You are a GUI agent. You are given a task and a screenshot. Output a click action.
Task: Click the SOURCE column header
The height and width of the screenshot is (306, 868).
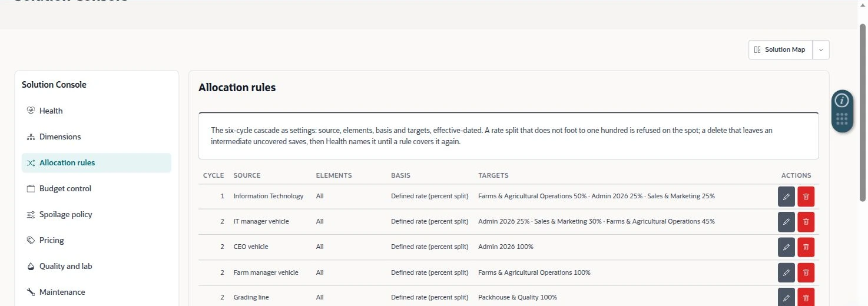tap(247, 175)
